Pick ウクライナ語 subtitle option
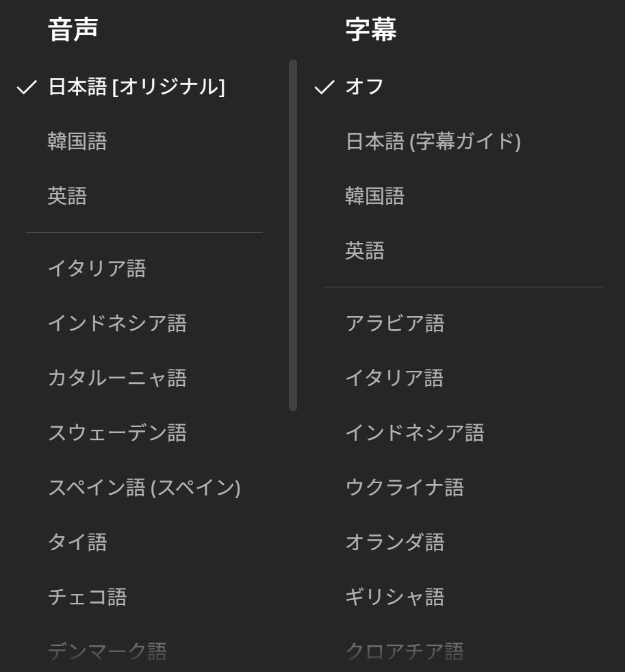 [405, 487]
